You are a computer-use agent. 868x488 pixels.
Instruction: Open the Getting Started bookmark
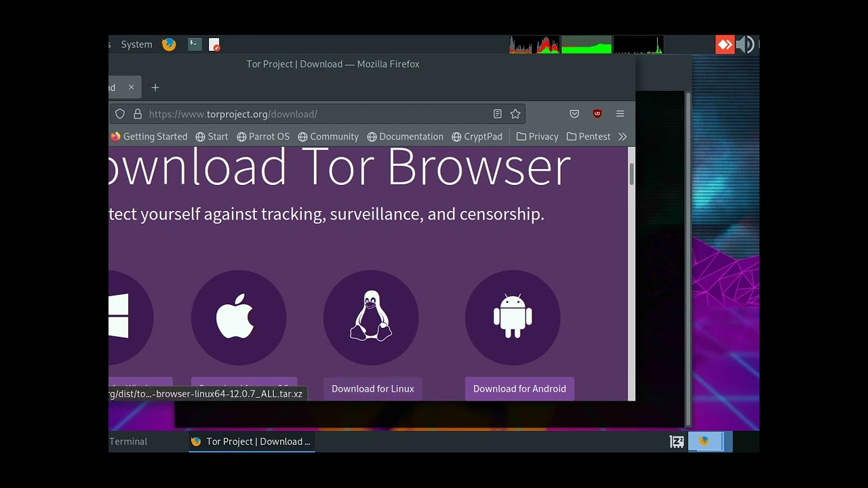[x=149, y=136]
